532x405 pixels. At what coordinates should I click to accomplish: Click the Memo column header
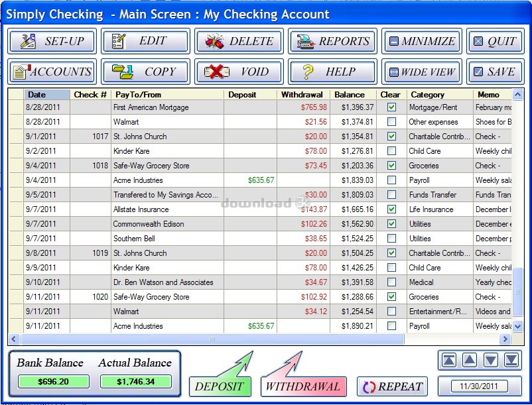point(493,95)
